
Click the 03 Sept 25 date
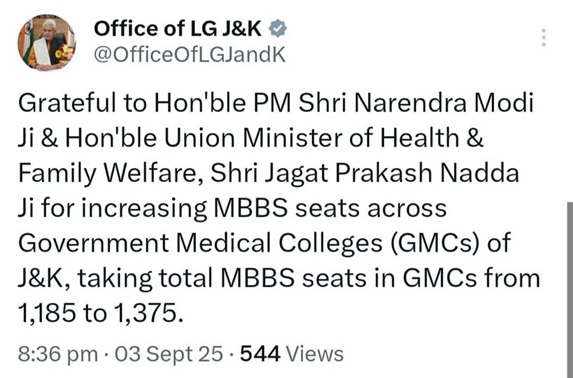(169, 354)
